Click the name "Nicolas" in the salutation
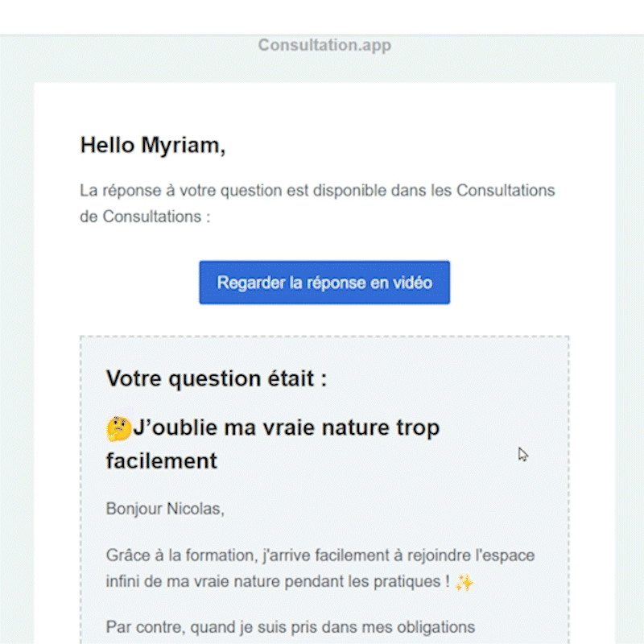The image size is (644, 644). click(195, 509)
